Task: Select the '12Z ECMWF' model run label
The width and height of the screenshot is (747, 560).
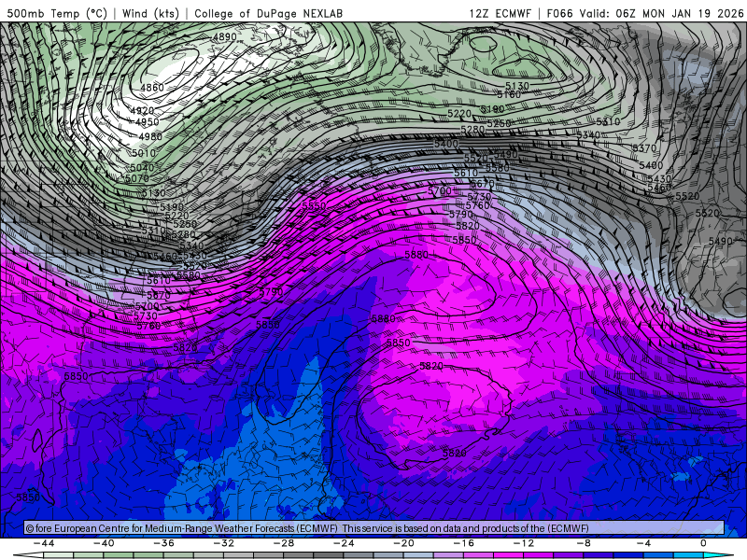Action: 500,13
